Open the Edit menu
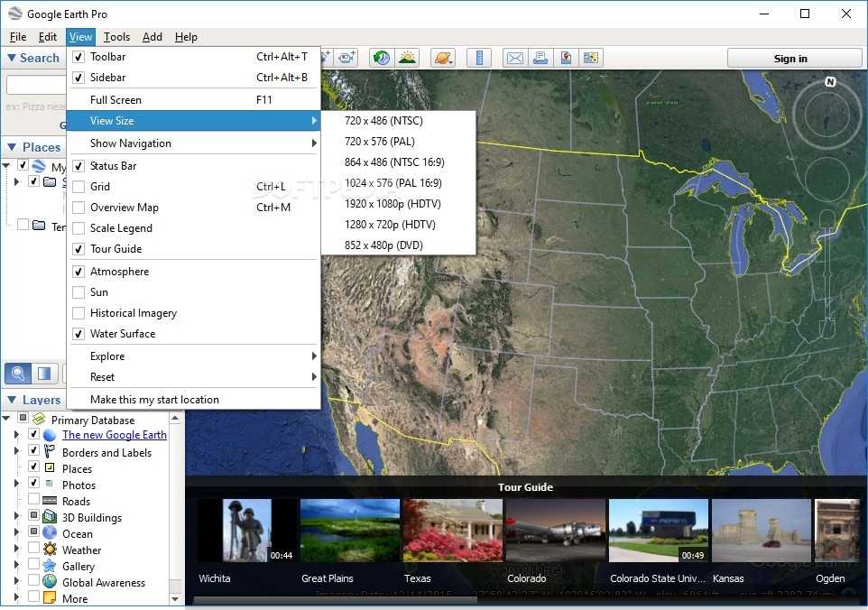This screenshot has height=610, width=868. coord(48,36)
